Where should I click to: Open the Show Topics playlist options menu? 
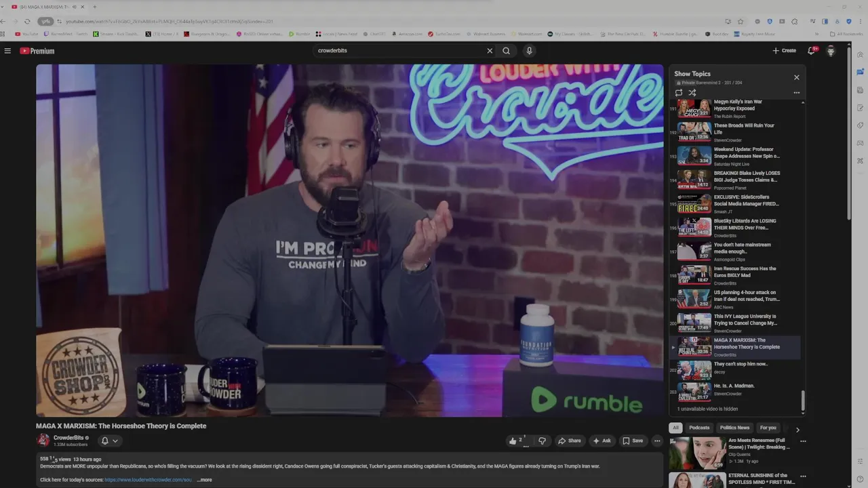(x=797, y=93)
